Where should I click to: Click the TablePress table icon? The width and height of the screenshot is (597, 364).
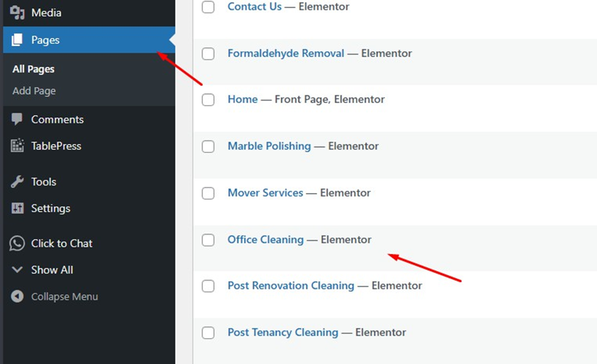[17, 146]
